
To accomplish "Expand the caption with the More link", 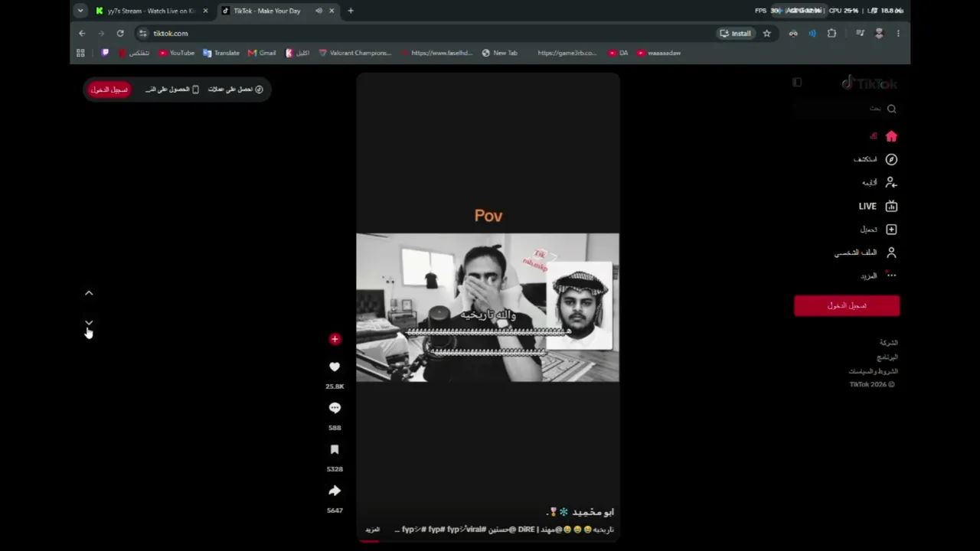I will (372, 530).
